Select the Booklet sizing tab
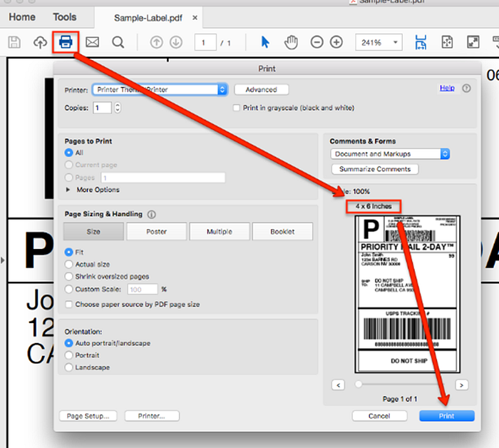 [x=282, y=231]
